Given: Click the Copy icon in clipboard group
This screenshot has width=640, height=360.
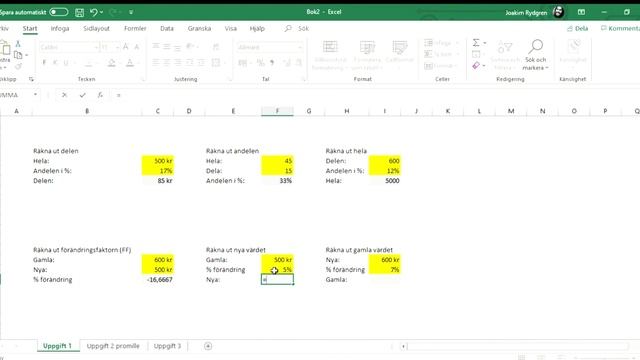Looking at the screenshot, I should pos(18,55).
